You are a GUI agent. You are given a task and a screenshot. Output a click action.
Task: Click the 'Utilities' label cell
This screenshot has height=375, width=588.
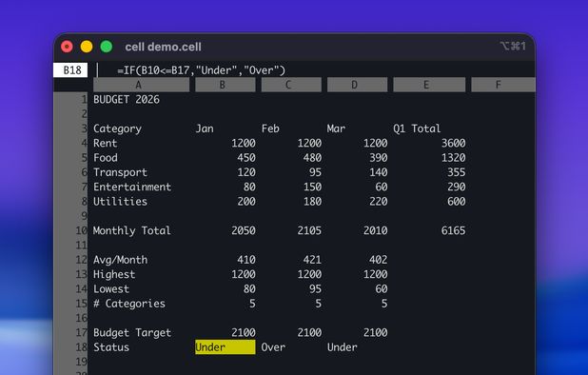coord(121,202)
